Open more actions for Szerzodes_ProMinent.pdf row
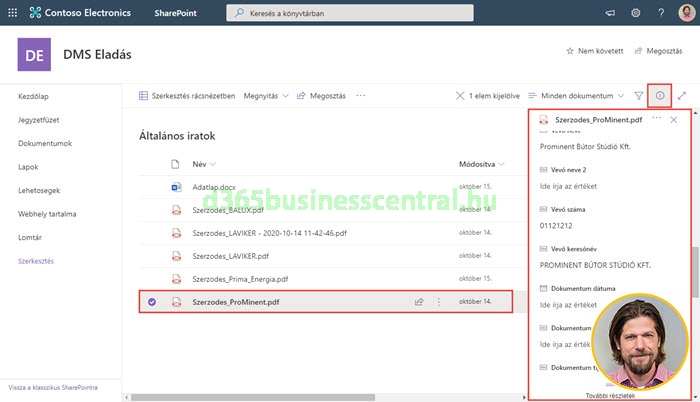The height and width of the screenshot is (402, 700). (439, 301)
